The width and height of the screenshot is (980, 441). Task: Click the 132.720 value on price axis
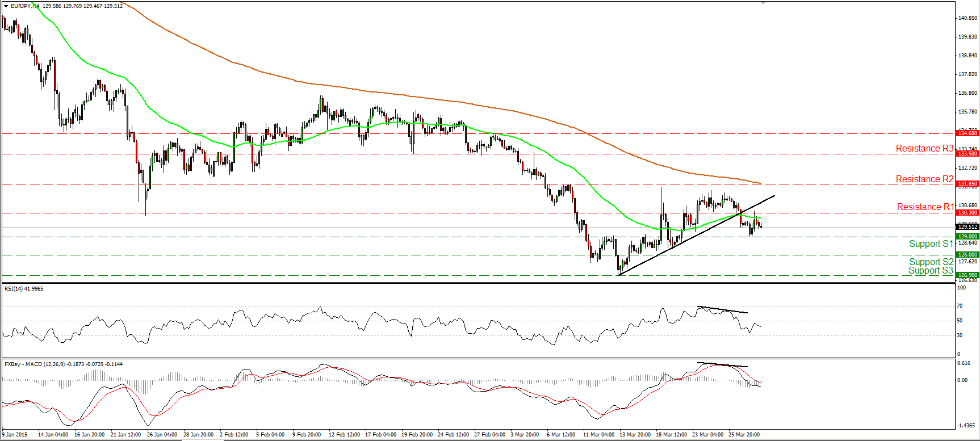point(968,168)
